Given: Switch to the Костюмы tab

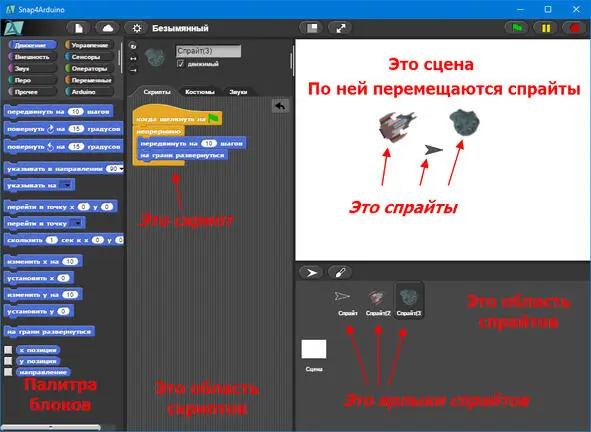Looking at the screenshot, I should pos(199,92).
